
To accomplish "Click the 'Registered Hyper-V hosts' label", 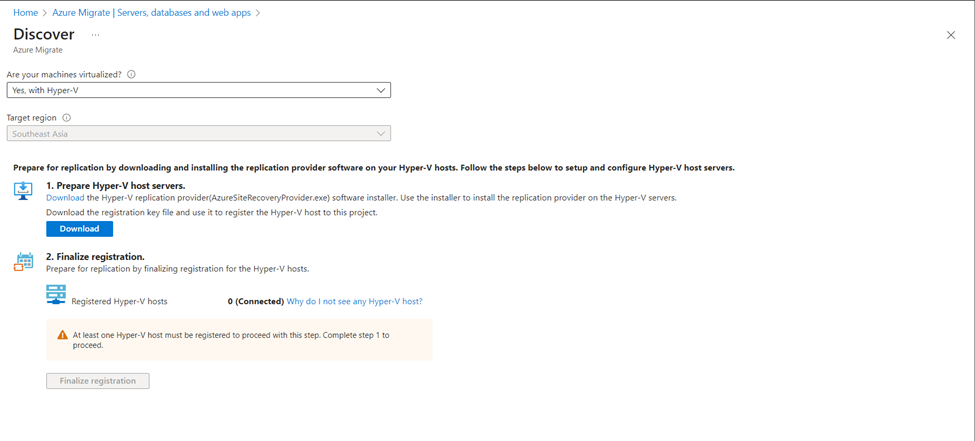I will [x=119, y=302].
